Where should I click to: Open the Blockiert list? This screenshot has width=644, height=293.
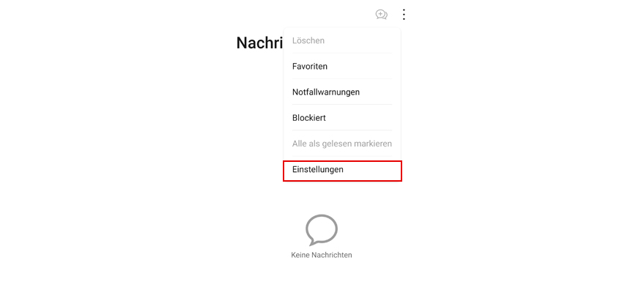[309, 118]
